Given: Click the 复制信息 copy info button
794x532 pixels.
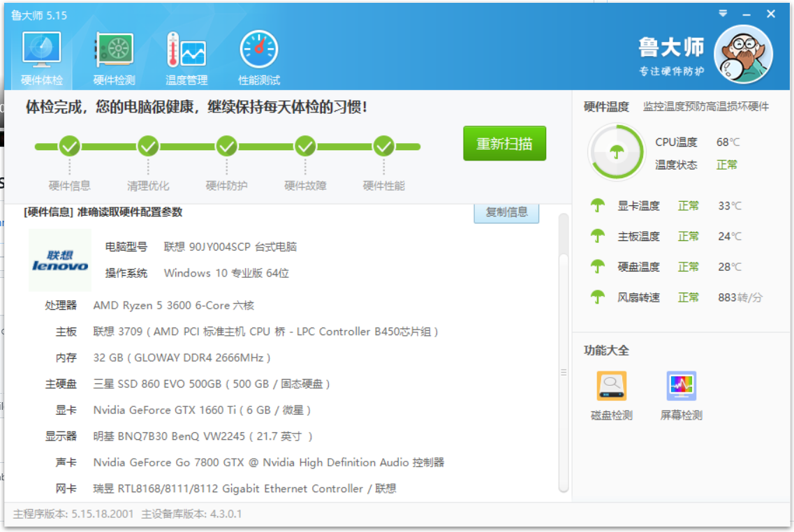Looking at the screenshot, I should [x=506, y=212].
